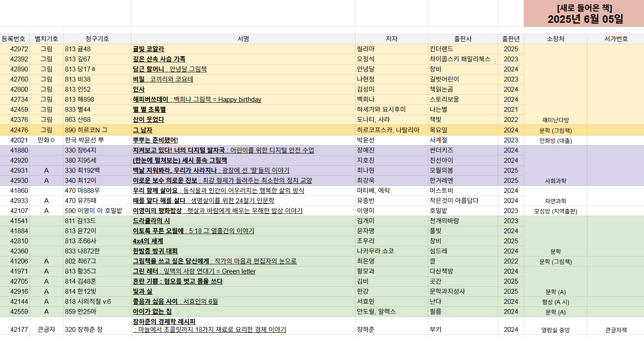644x338 pixels.
Task: Select location cell 만화방 (대출)
Action: coord(555,140)
